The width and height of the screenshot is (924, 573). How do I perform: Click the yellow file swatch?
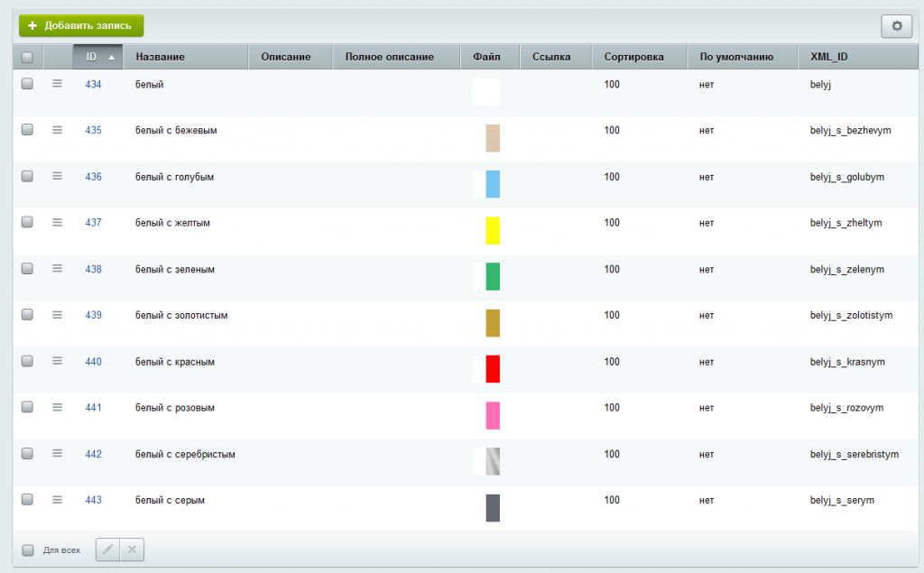493,230
